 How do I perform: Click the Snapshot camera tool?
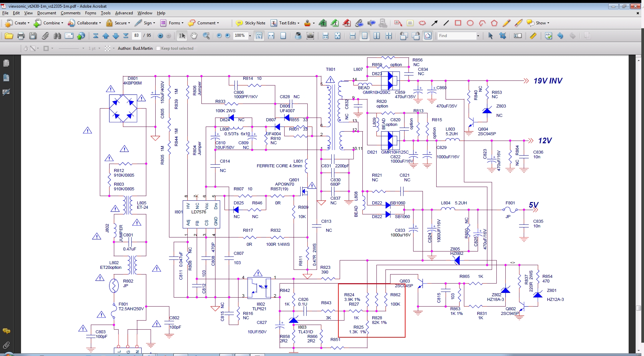click(x=310, y=36)
